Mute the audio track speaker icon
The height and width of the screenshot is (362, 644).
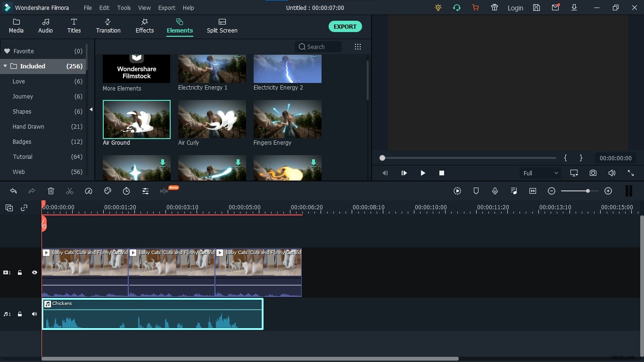(x=34, y=314)
